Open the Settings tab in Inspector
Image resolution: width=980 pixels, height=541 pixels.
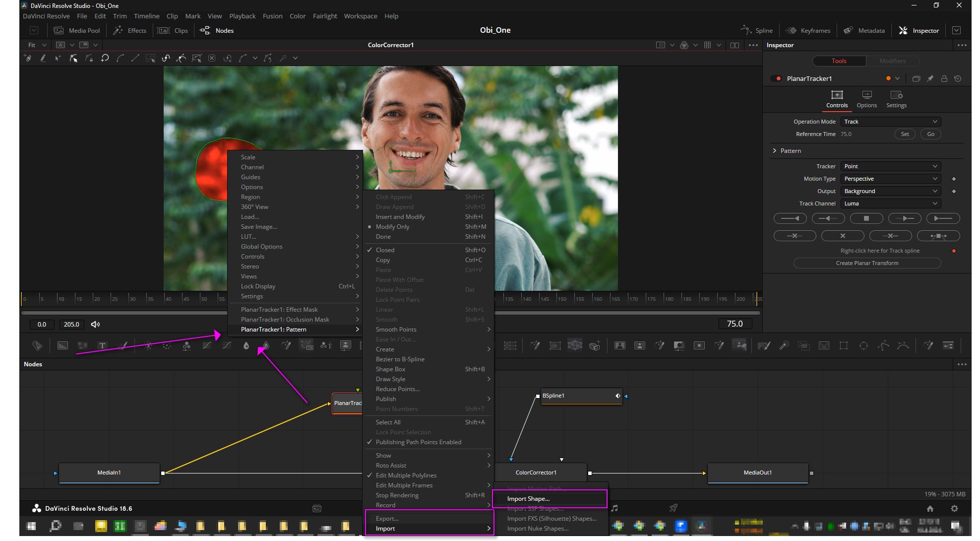[896, 99]
